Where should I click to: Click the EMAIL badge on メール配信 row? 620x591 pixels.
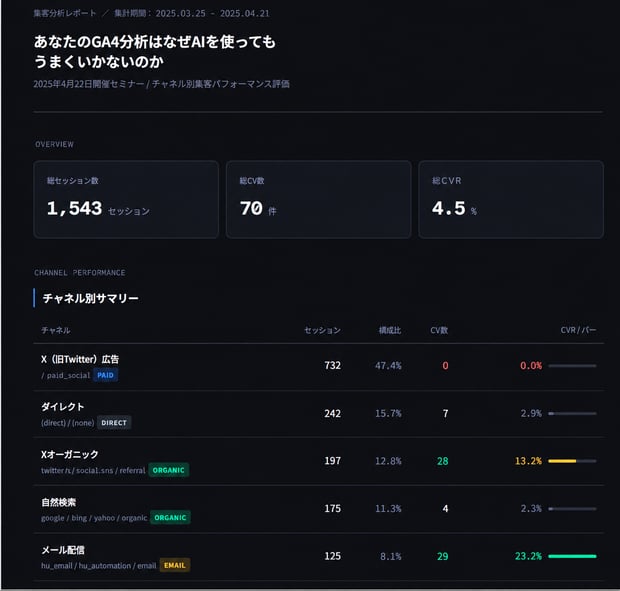tap(175, 565)
